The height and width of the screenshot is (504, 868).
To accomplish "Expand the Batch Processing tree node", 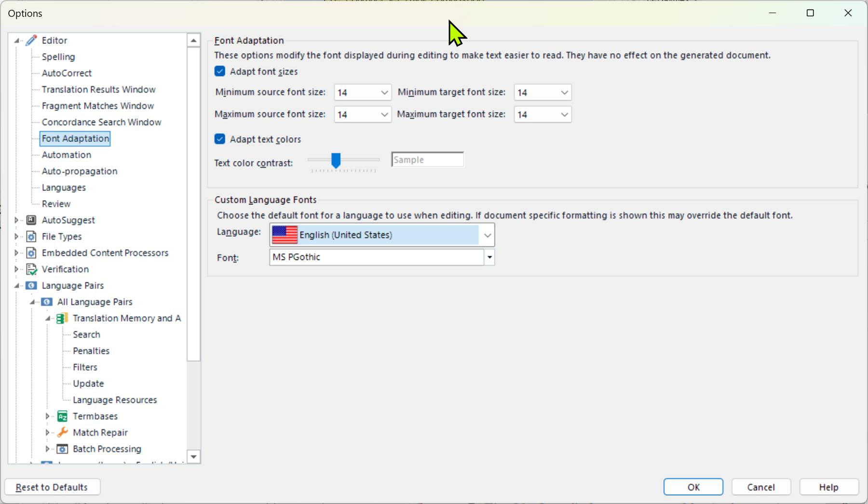I will tap(48, 449).
